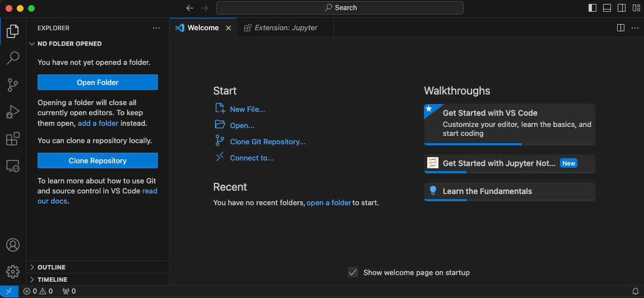Click the forwarded ports status item
Viewport: 644px width, 298px height.
tap(69, 291)
